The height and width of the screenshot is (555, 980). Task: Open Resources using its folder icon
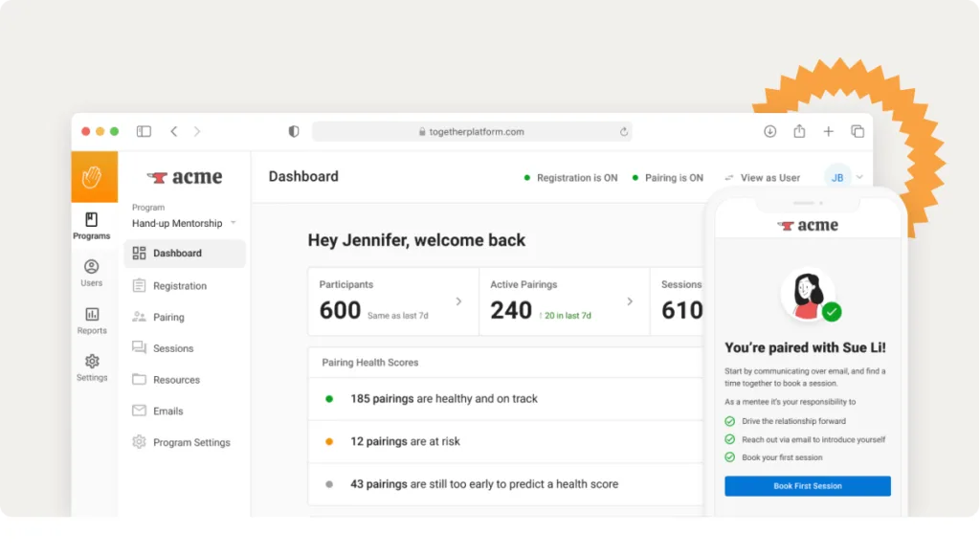[x=139, y=379]
